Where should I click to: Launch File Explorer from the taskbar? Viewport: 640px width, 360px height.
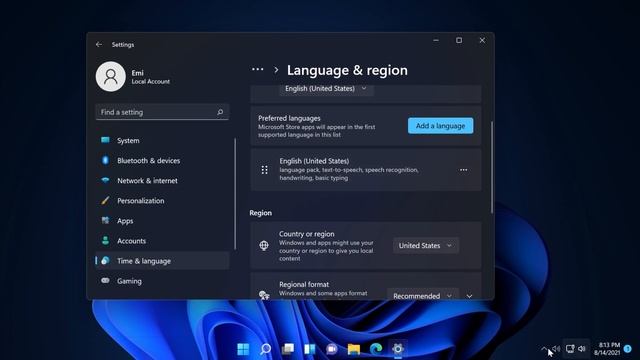[x=353, y=349]
